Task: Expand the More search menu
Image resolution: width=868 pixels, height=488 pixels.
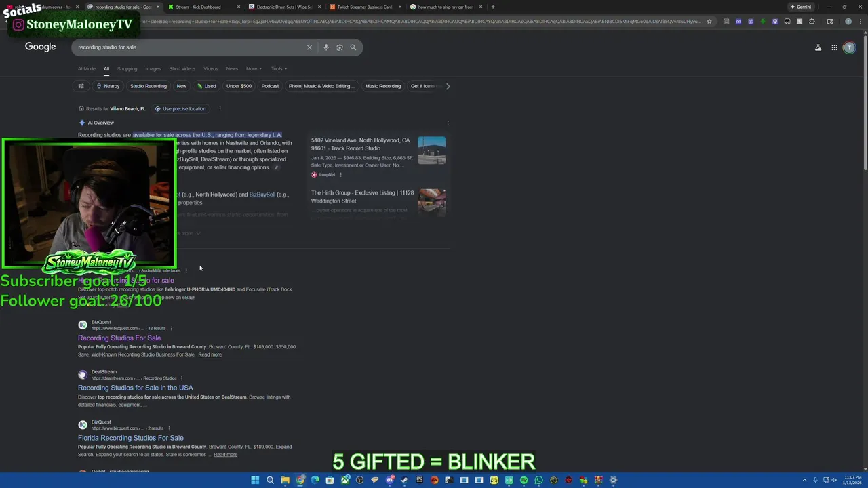Action: click(254, 68)
